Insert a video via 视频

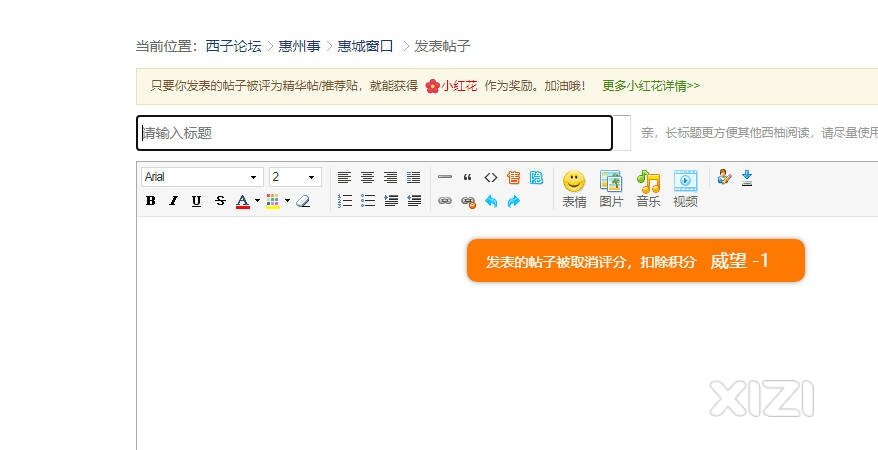coord(685,189)
